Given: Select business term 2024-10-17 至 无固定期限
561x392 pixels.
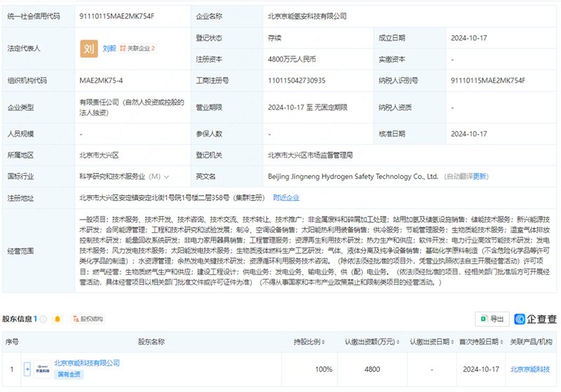Looking at the screenshot, I should point(308,107).
